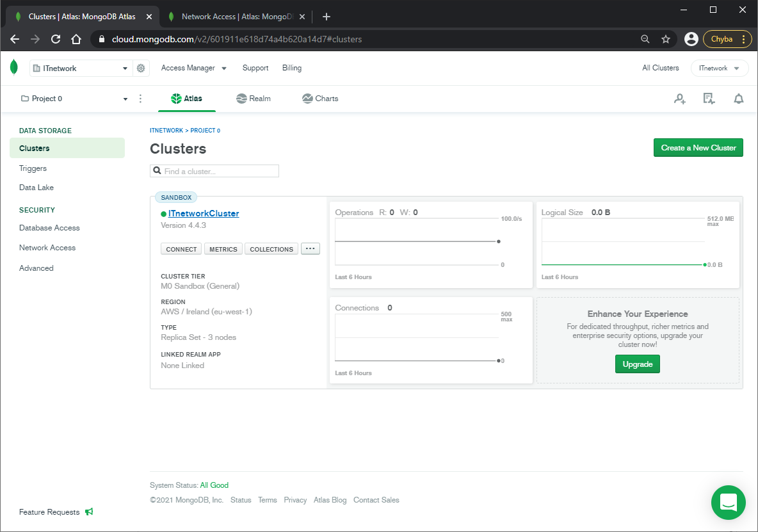Screen dimensions: 758x532
Task: Click the Project 0 vertical dots menu
Action: coord(140,99)
